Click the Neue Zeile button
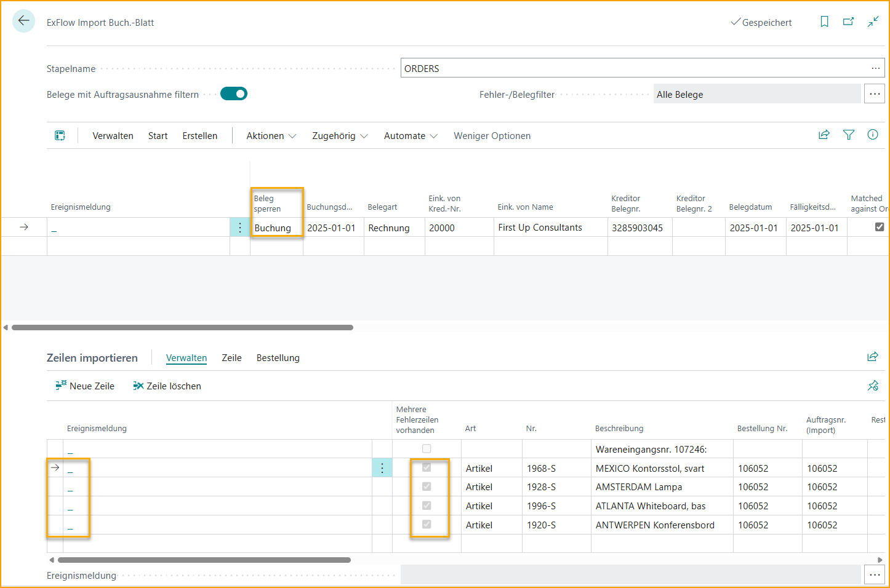Screen dimensions: 890x588 tap(85, 386)
